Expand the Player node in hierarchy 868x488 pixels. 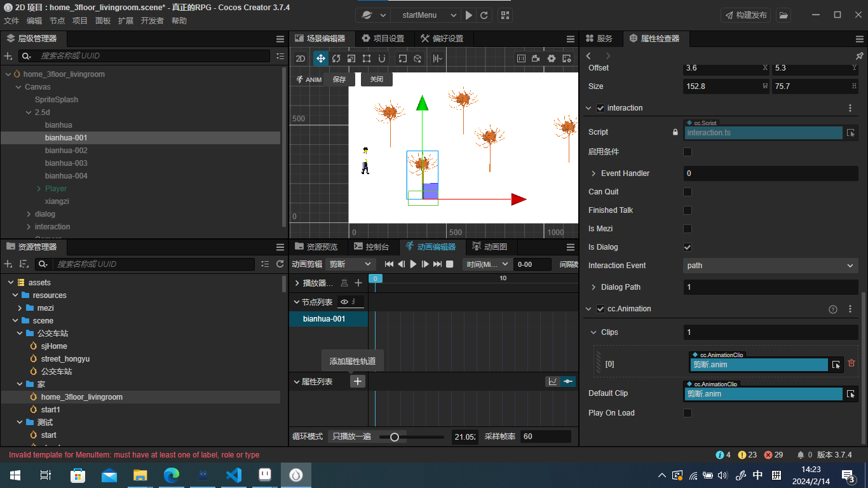[x=39, y=189]
